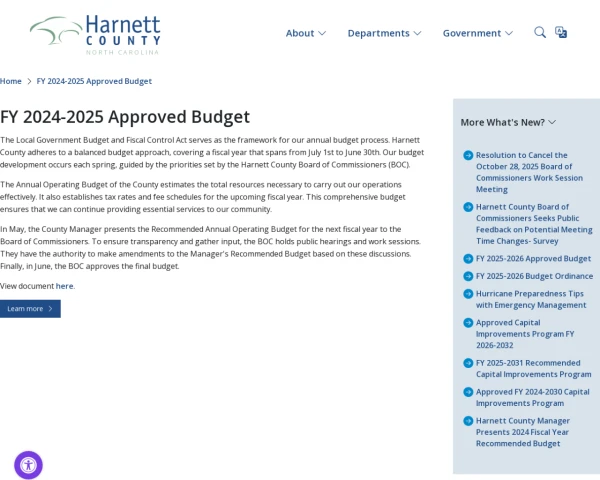Click the FY 2024-2025 Approved Budget page heading
This screenshot has width=600, height=480.
coord(125,117)
